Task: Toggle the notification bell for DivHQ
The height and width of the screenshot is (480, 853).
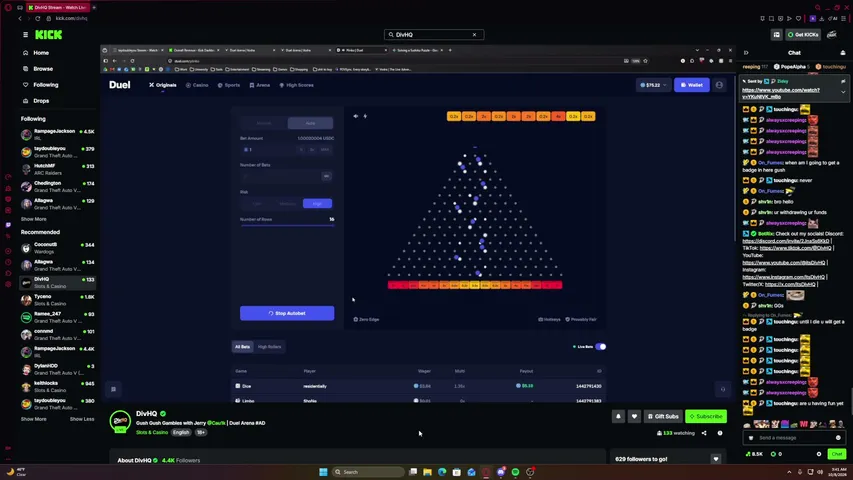Action: [618, 416]
